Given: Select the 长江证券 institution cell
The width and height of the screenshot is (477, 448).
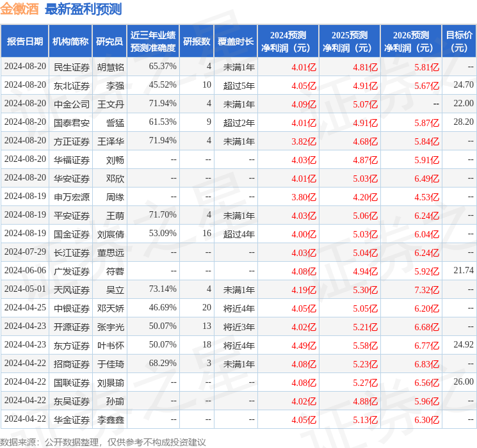Looking at the screenshot, I should click(72, 253).
